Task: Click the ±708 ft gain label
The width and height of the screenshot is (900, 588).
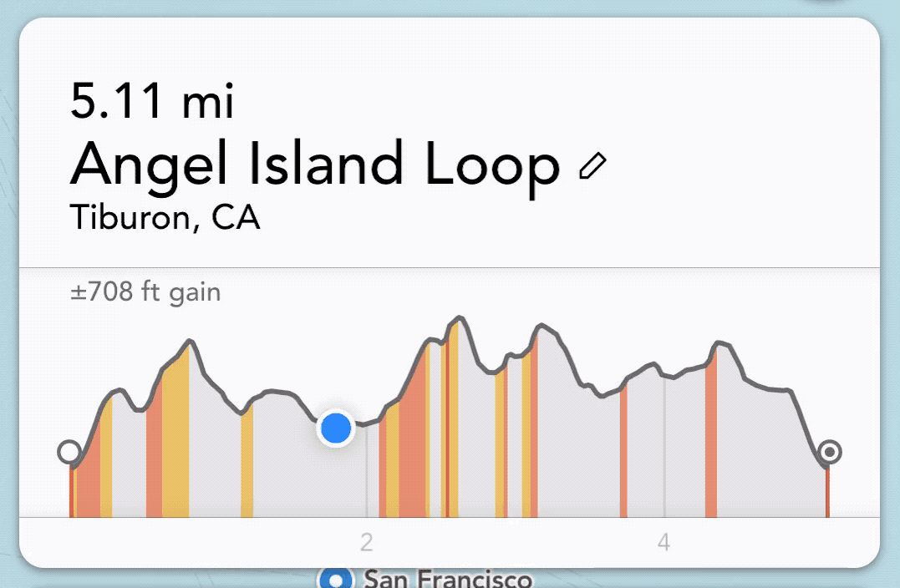Action: coord(145,292)
